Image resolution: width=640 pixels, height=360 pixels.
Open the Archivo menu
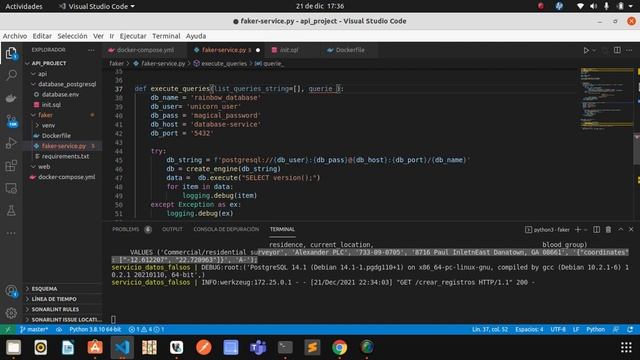coord(15,36)
